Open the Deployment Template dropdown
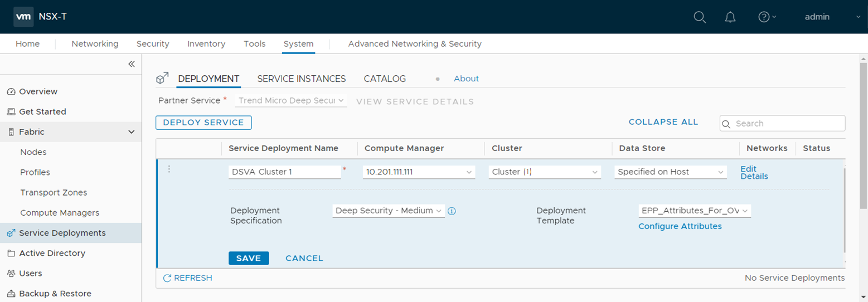Image resolution: width=868 pixels, height=302 pixels. click(x=695, y=211)
